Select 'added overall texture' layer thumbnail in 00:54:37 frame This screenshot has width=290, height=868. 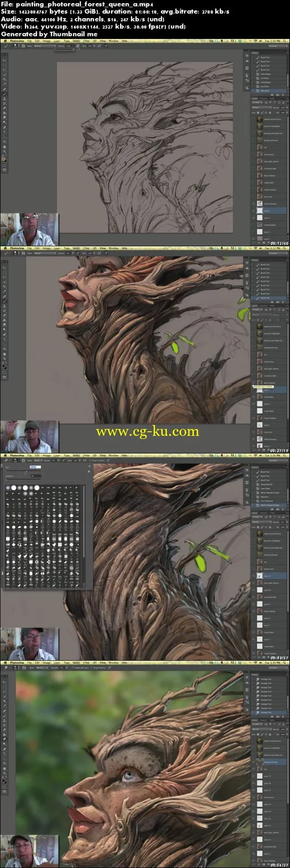point(260,740)
